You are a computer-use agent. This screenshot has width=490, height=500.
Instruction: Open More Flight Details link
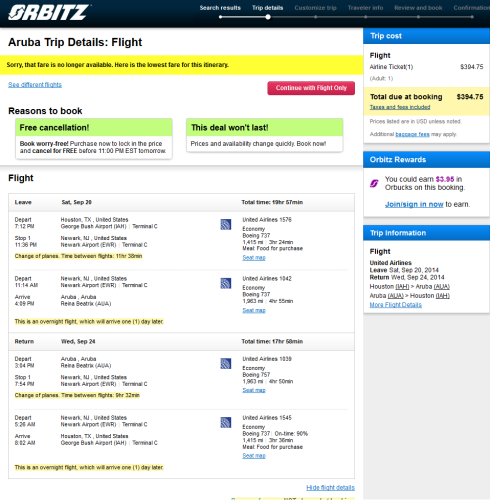tap(396, 305)
